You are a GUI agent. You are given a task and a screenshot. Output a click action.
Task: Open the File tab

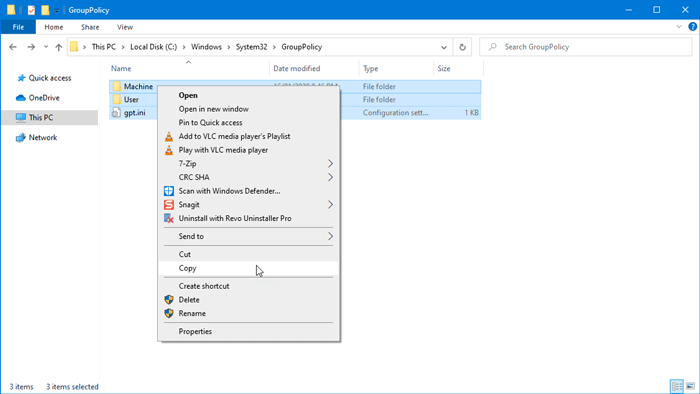(x=18, y=27)
